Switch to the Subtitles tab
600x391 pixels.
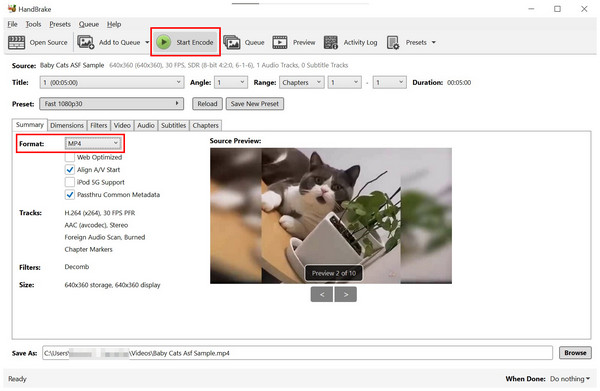coord(173,125)
